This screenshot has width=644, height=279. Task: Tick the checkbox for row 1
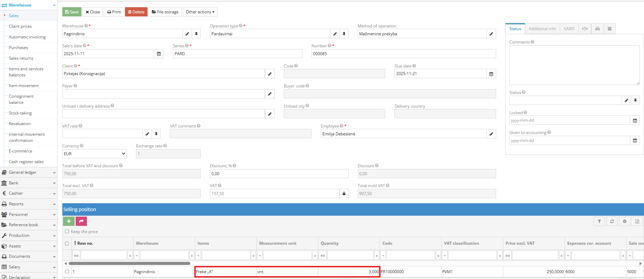(x=67, y=271)
